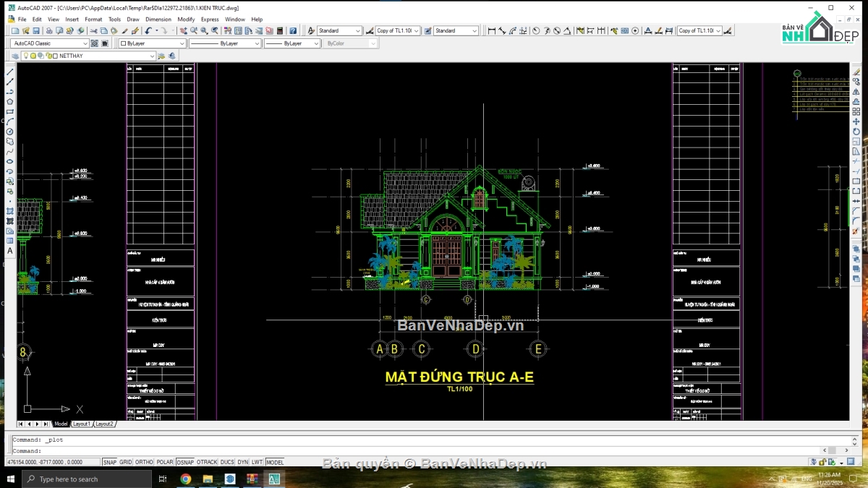Screen dimensions: 868x488
Task: Open the ByLayer color control box
Action: tap(152, 43)
